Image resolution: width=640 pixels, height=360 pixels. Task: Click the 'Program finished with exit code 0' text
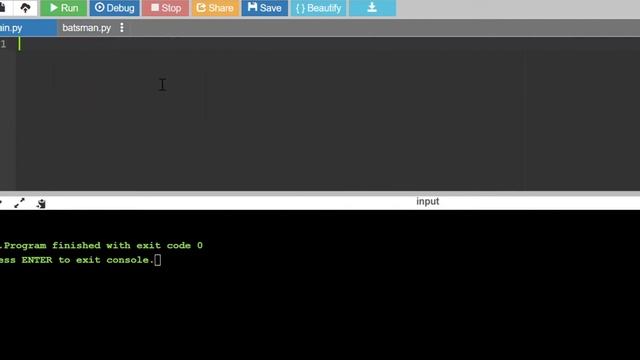[103, 245]
